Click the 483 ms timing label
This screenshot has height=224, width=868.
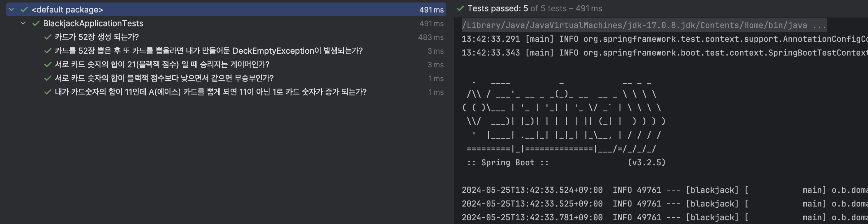tap(431, 37)
